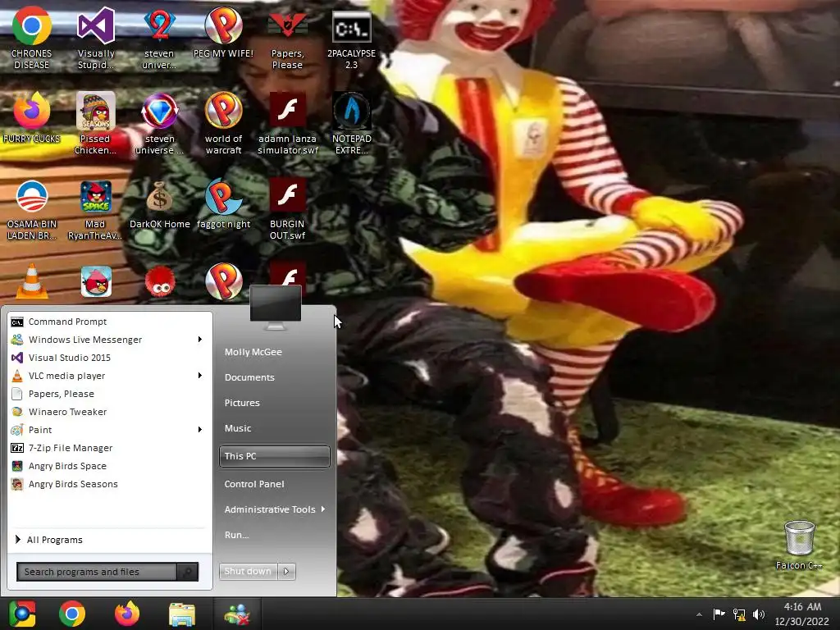This screenshot has width=840, height=630.
Task: Click the volume speaker tray icon
Action: coord(759,614)
